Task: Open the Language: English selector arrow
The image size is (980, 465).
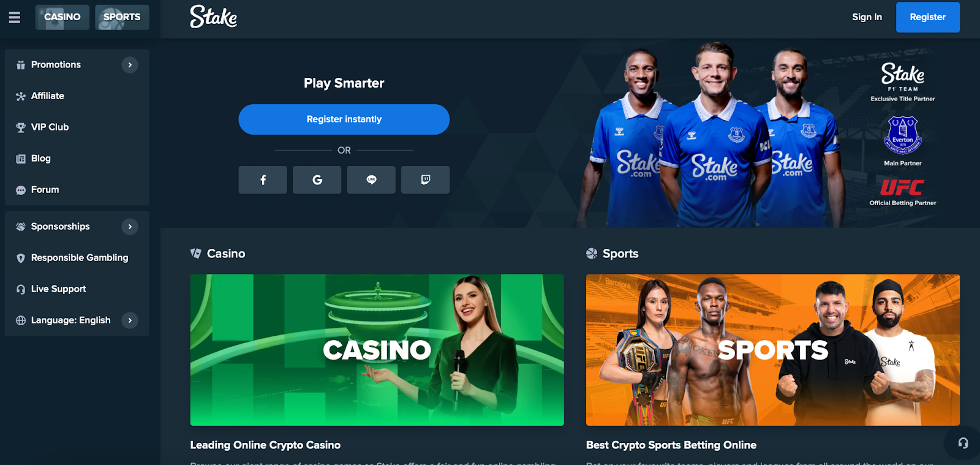Action: point(130,320)
